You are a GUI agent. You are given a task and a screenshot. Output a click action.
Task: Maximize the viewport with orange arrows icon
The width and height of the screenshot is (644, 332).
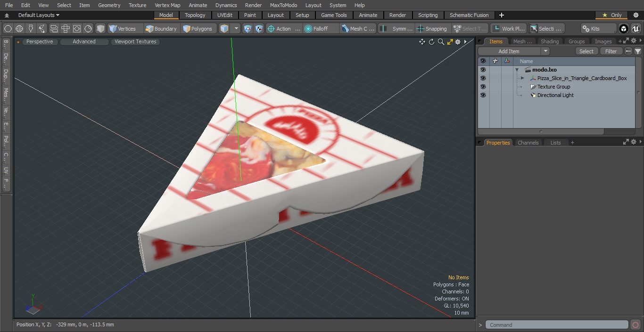point(450,42)
